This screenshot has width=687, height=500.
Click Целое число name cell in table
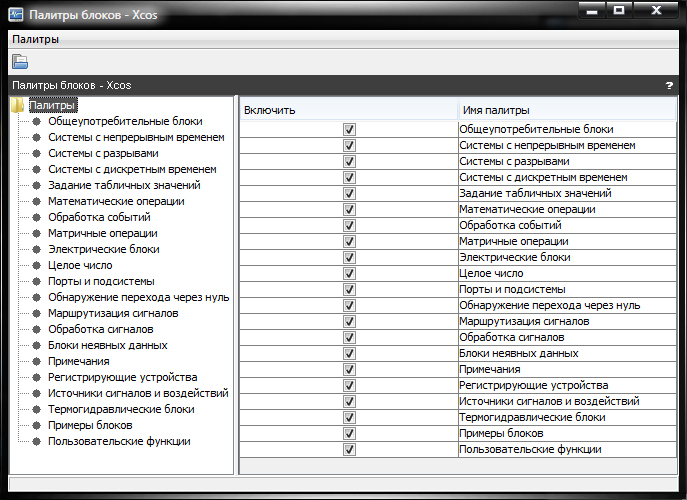[x=567, y=273]
